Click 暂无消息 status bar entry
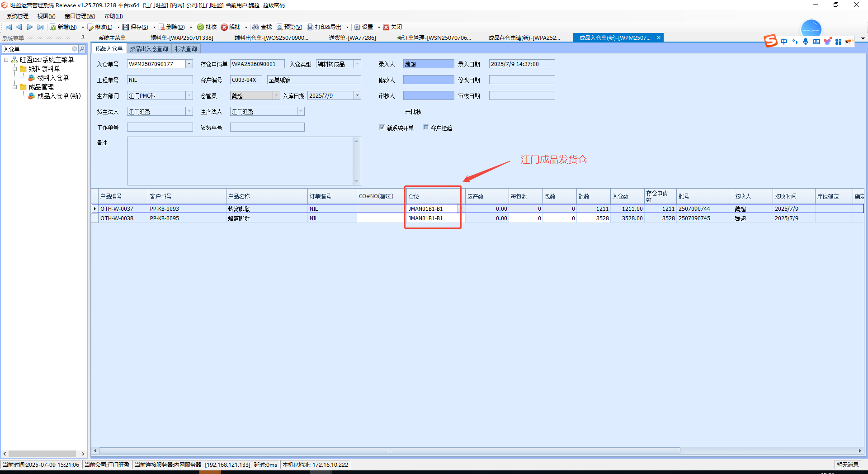868x474 pixels. 847,465
